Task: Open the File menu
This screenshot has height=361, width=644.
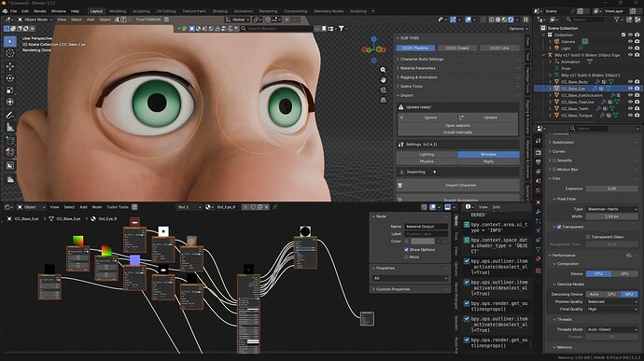Action: (14, 11)
